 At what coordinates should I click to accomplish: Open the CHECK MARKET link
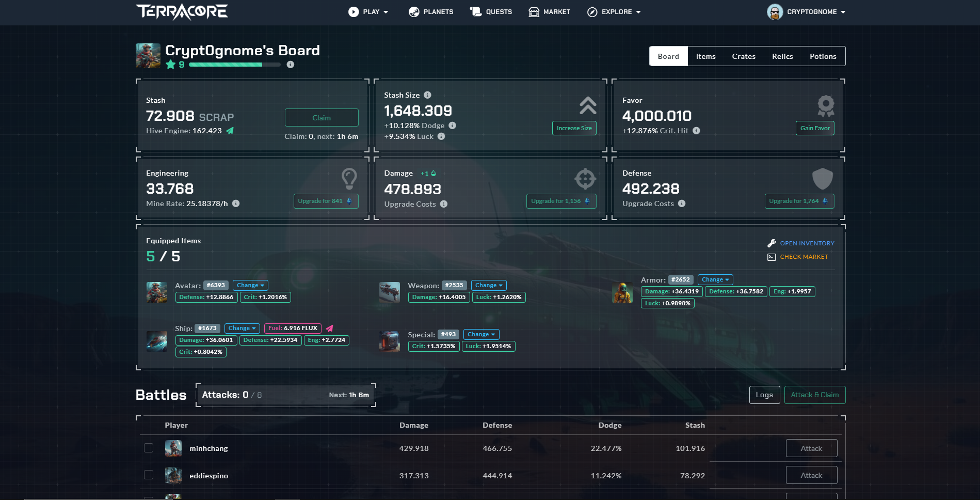pos(804,257)
